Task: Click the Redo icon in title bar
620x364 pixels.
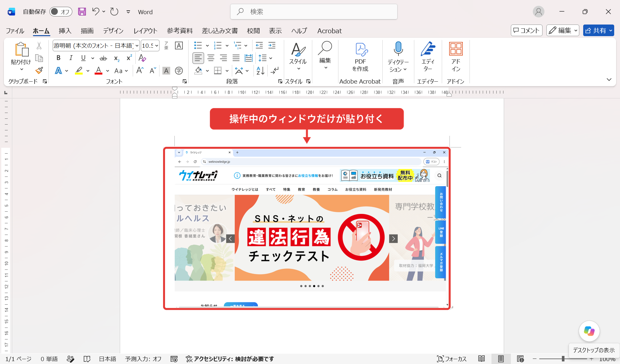Action: (114, 12)
